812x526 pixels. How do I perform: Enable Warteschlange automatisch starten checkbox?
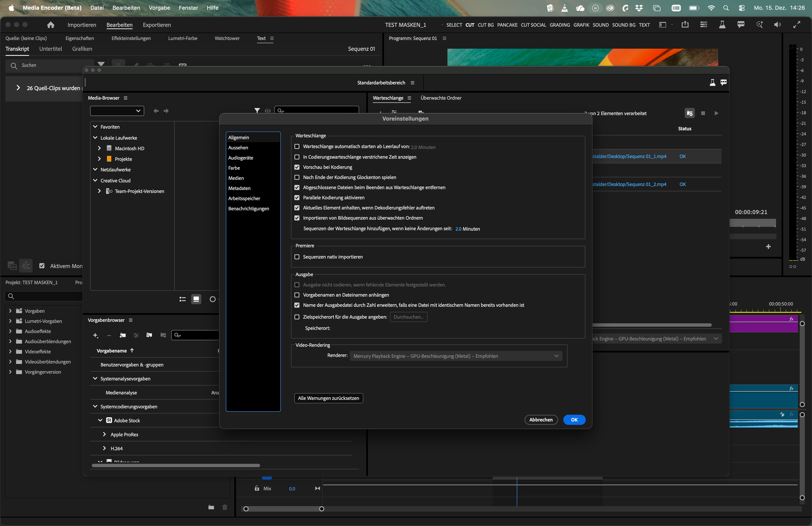pyautogui.click(x=297, y=146)
